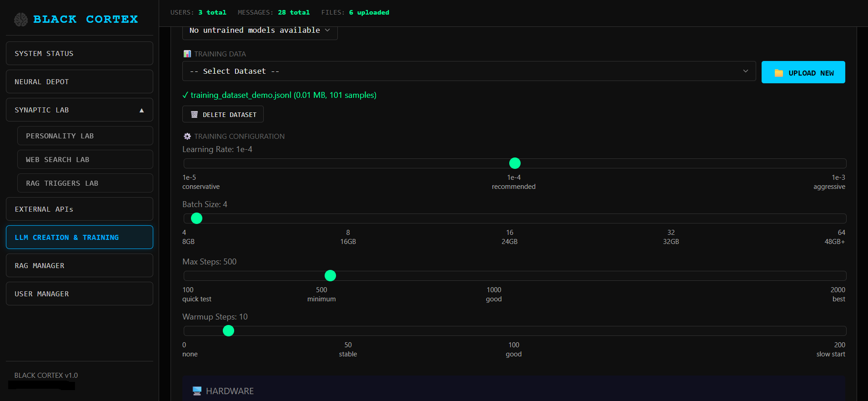Click the trash icon on Delete Dataset

coord(194,115)
